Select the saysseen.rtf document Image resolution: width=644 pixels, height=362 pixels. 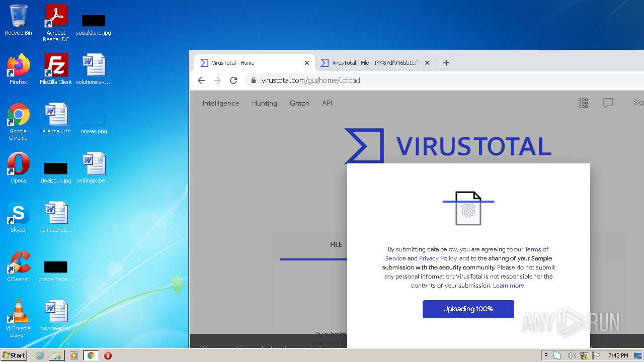click(56, 316)
